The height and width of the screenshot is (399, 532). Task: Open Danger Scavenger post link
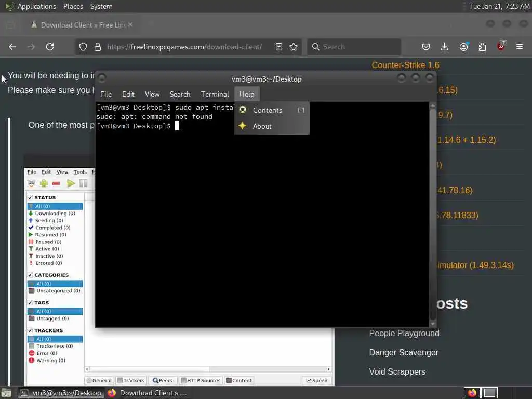click(404, 353)
